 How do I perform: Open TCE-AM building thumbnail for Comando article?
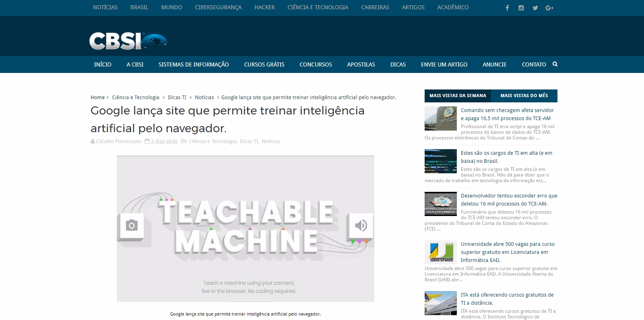441,118
